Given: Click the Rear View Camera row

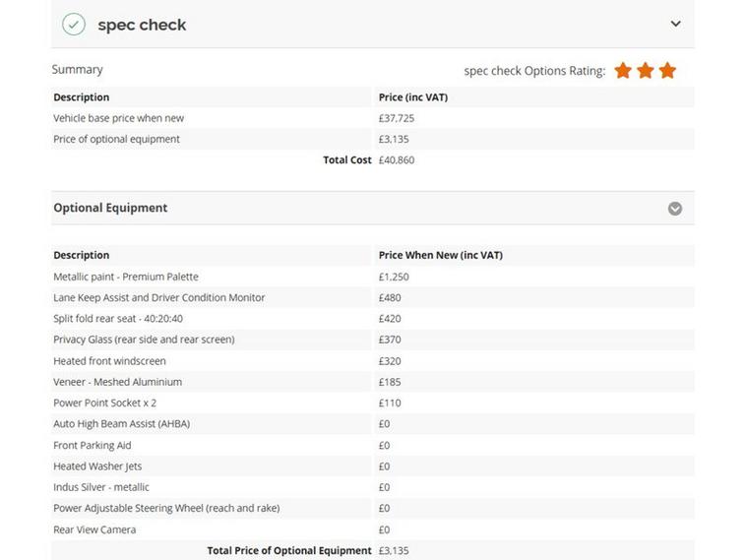Looking at the screenshot, I should [x=94, y=529].
